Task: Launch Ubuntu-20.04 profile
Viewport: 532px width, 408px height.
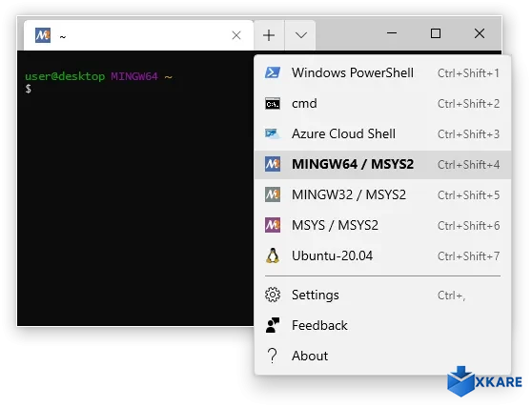Action: [382, 256]
